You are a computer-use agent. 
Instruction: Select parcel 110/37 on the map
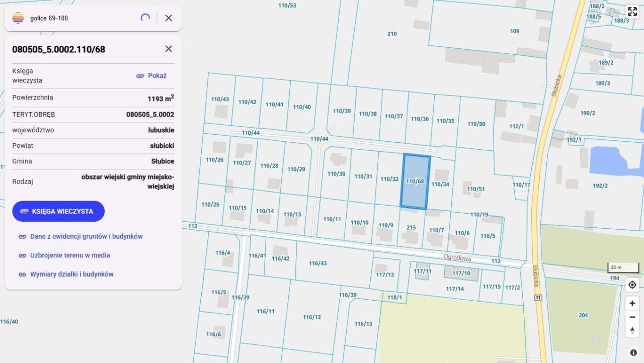394,116
